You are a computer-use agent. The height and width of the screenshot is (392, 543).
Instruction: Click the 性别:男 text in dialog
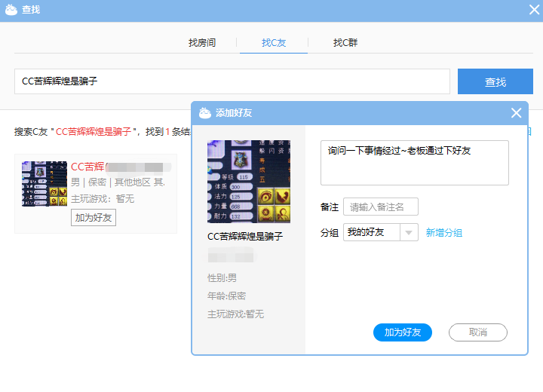click(222, 278)
